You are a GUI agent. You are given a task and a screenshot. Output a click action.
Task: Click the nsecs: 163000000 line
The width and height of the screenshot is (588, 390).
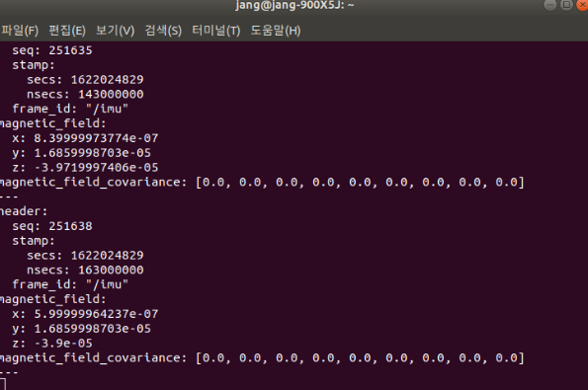(85, 270)
